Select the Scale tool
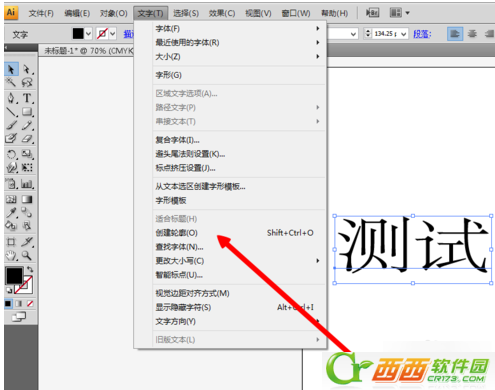This screenshot has height=390, width=495. [27, 154]
